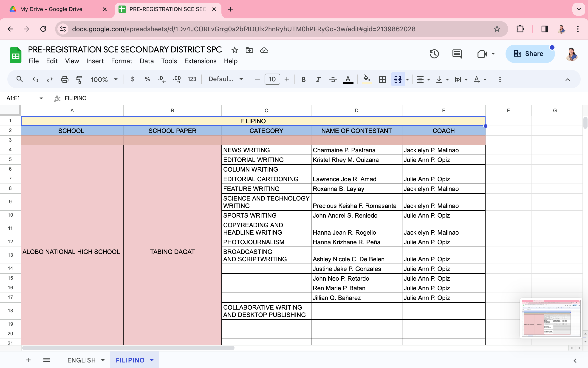Screen dimensions: 588x368
Task: Click the search menus magnifier icon
Action: [x=20, y=79]
